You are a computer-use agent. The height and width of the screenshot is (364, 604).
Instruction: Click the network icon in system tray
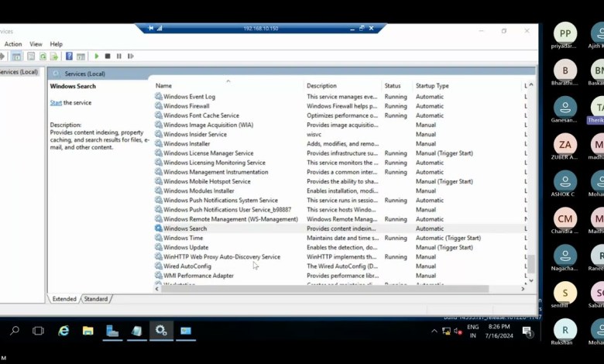[446, 331]
